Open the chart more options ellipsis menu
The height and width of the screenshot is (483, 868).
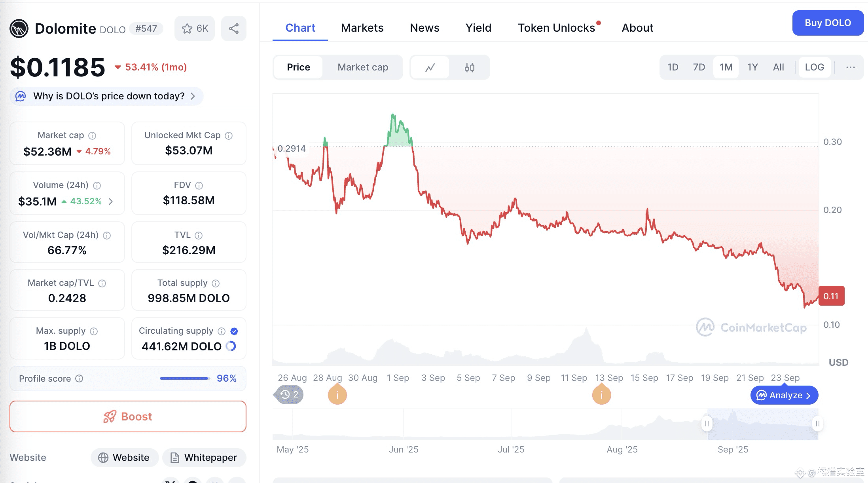click(x=850, y=67)
